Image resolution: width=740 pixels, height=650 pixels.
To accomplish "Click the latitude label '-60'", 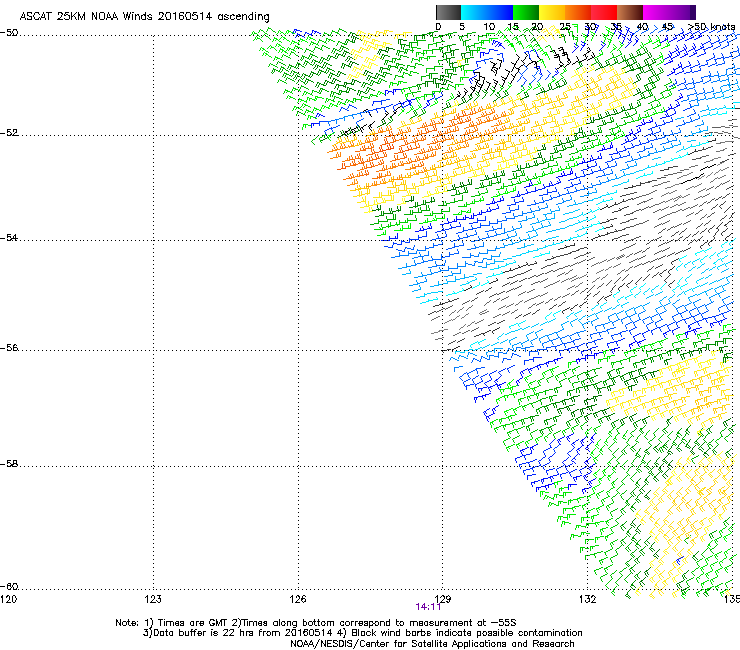I will click(x=9, y=587).
